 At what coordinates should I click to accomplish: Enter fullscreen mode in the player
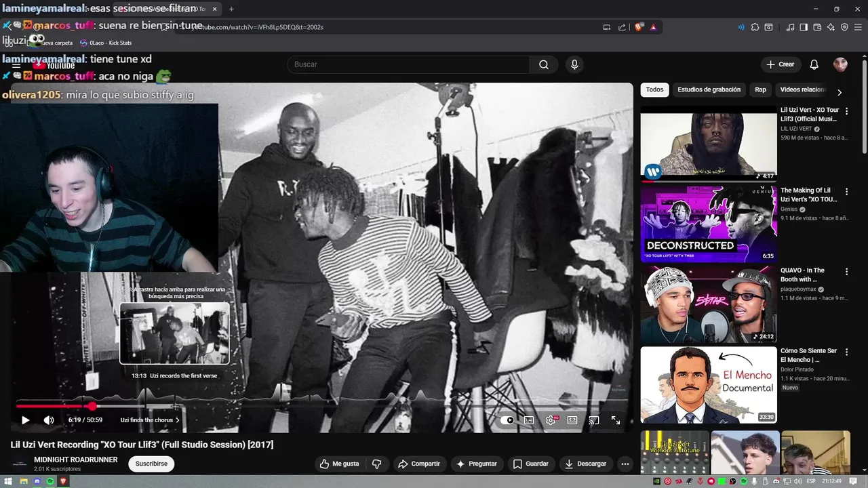(616, 420)
